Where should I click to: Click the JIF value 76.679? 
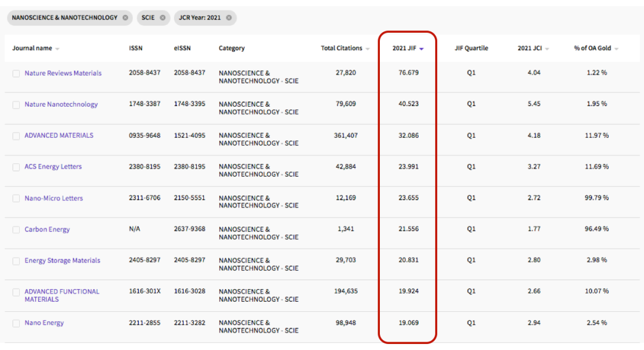[x=408, y=73]
